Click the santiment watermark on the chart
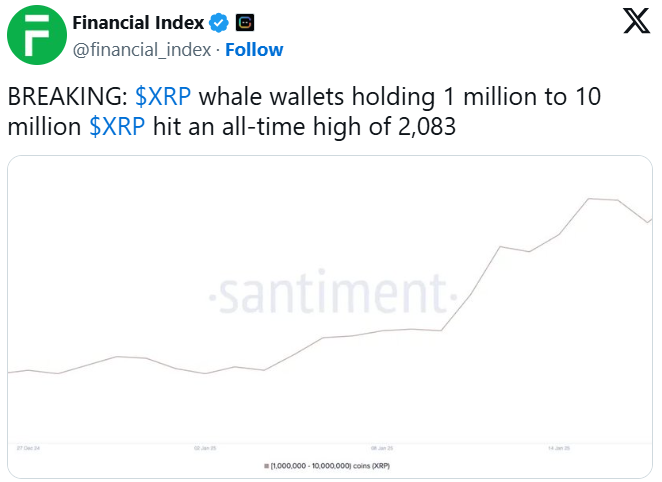Viewport: 662px width, 482px height. [330, 297]
